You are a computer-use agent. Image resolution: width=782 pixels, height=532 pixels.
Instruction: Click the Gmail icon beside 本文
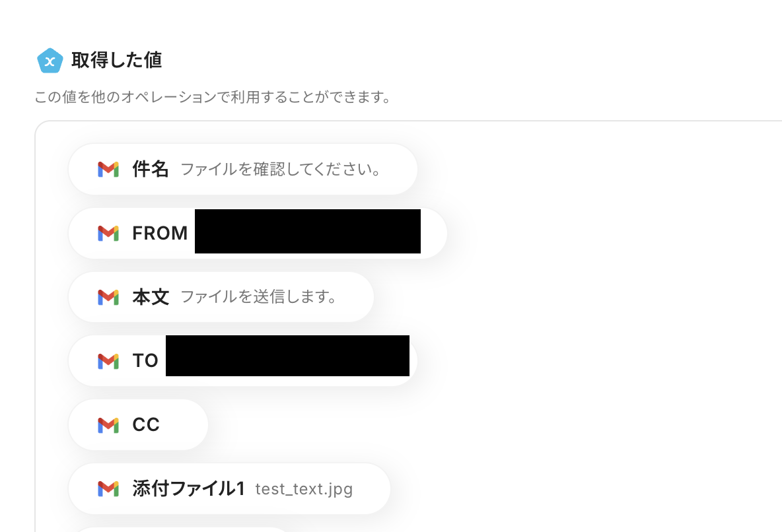pyautogui.click(x=108, y=297)
